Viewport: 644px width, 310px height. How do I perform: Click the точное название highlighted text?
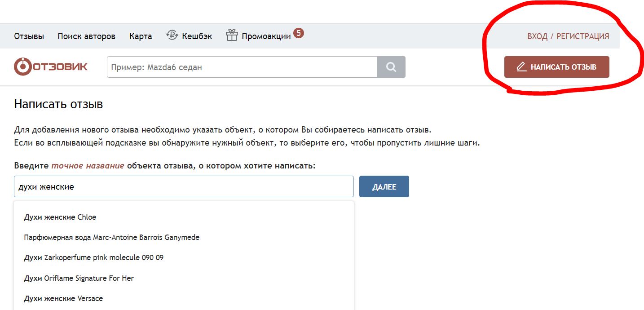(x=88, y=166)
